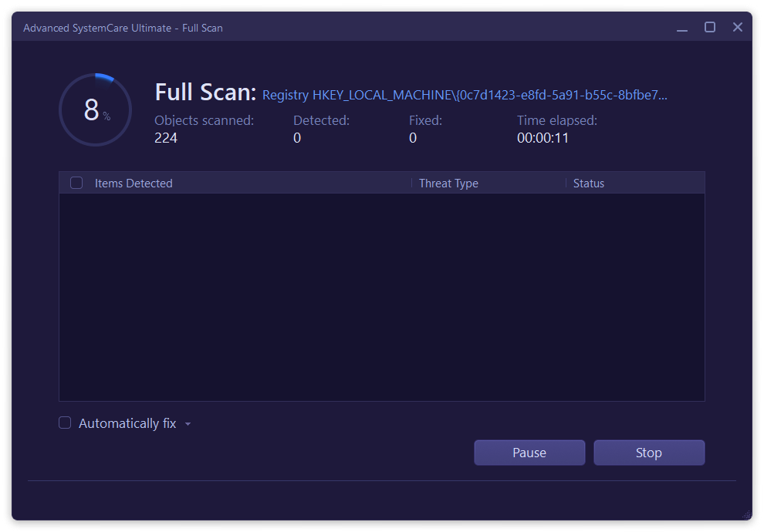Check the select-all box in Items Detected header
This screenshot has width=764, height=532.
(76, 183)
